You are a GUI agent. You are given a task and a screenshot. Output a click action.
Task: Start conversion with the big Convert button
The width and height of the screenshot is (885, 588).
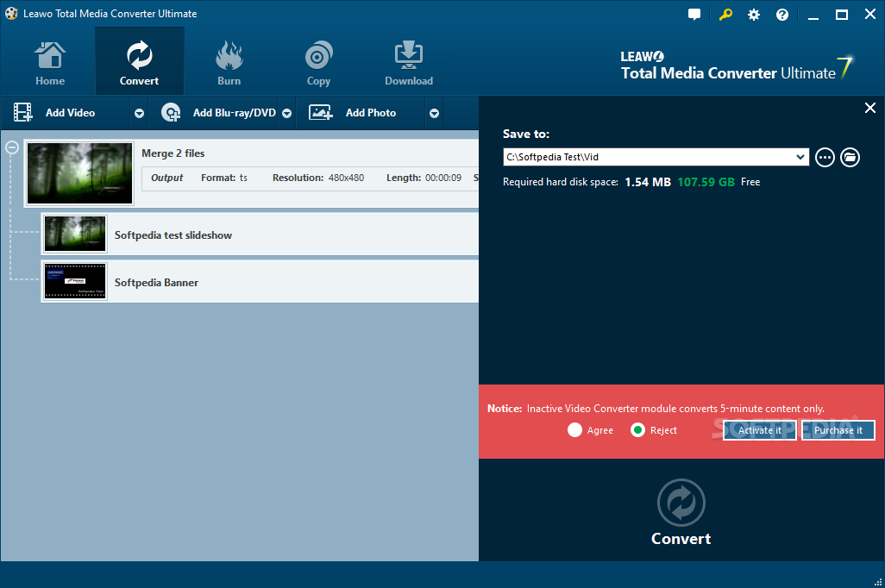point(681,512)
